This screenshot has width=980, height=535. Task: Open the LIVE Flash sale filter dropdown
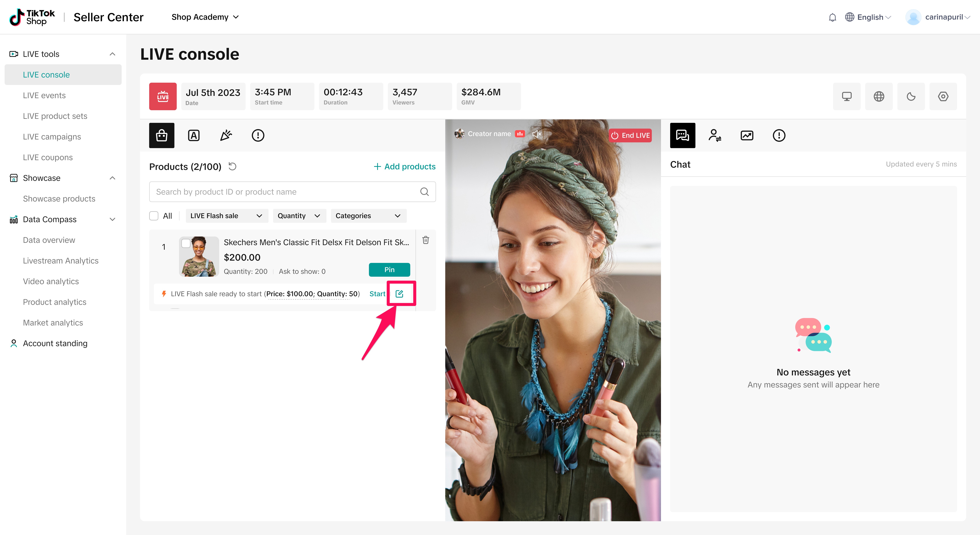pyautogui.click(x=226, y=216)
